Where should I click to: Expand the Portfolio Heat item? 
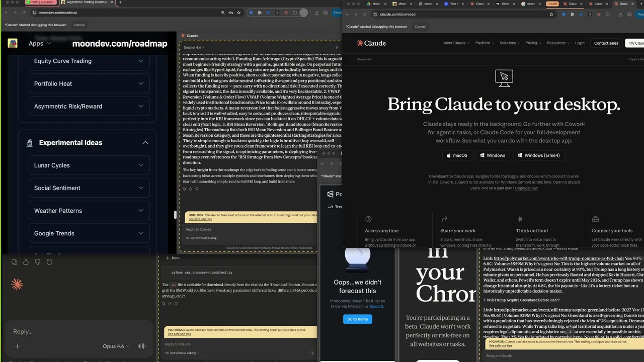click(x=89, y=83)
